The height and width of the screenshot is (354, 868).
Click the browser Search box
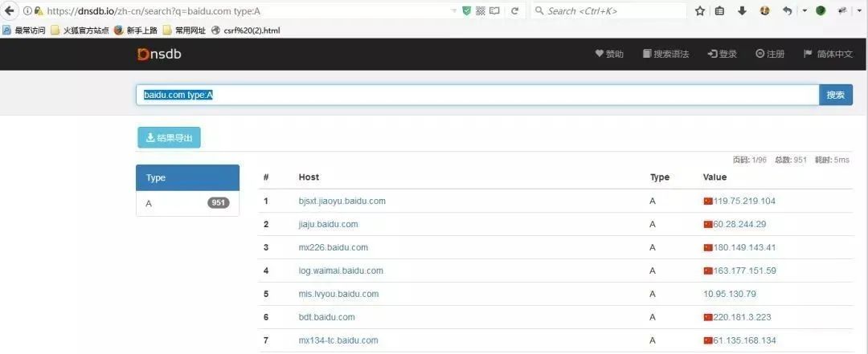tap(609, 10)
